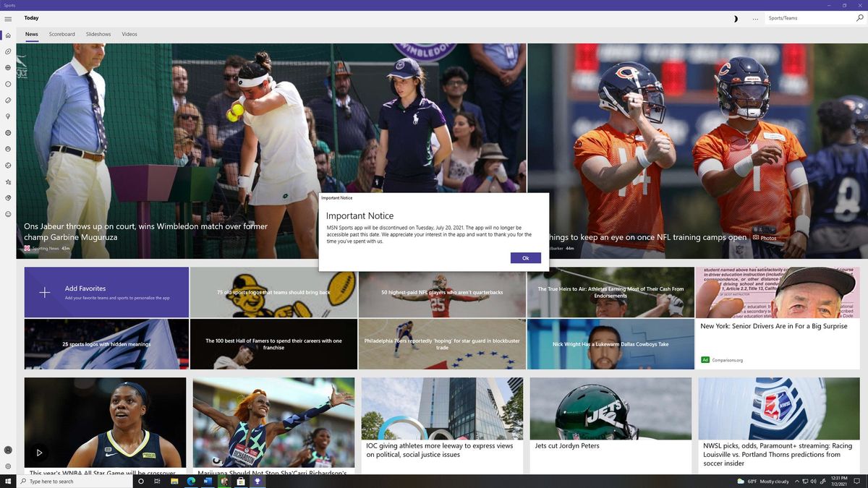Open the golf sport icon in the sidebar
Screen dimensions: 868x488
pos(7,116)
